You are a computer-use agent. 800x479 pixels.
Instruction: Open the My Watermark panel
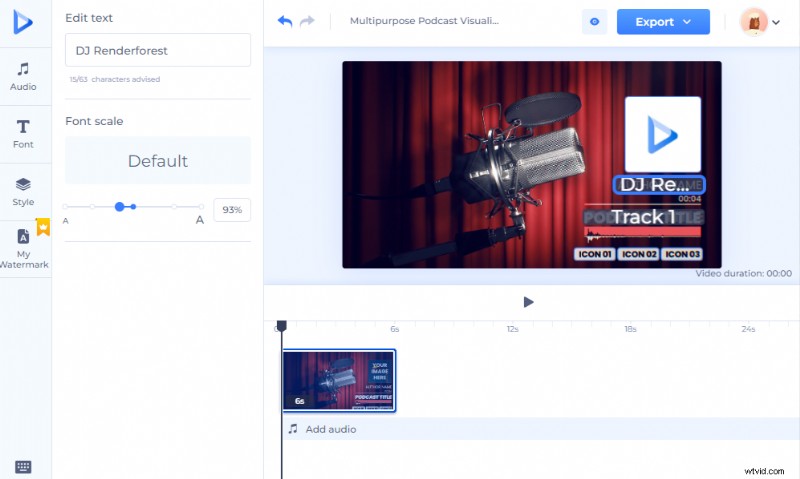click(23, 249)
